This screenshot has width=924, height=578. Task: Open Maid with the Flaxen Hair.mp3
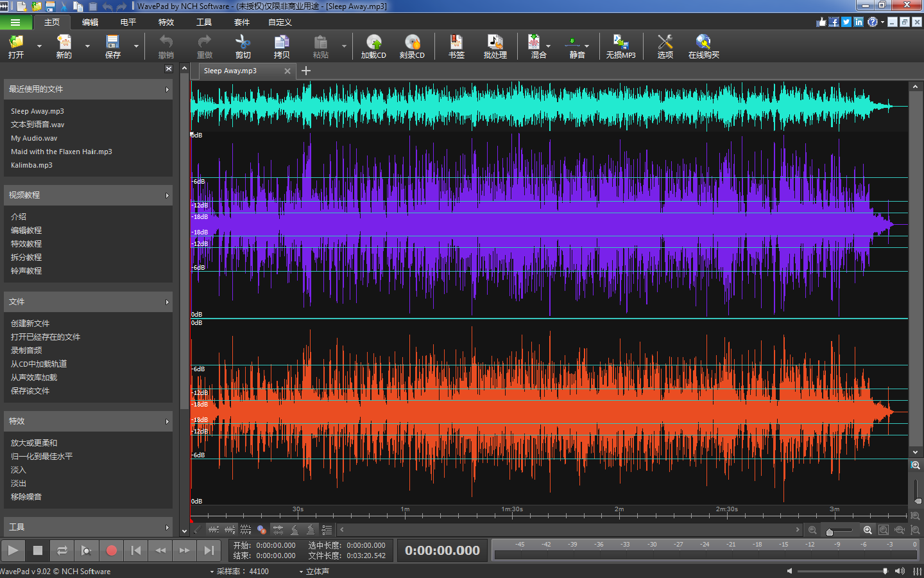pos(62,152)
